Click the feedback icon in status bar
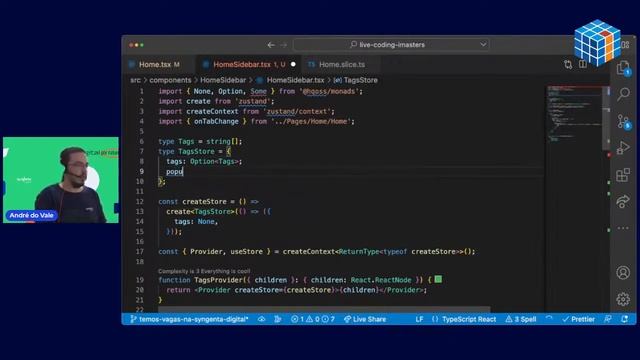Screen dimensions: 640x360 (608, 319)
